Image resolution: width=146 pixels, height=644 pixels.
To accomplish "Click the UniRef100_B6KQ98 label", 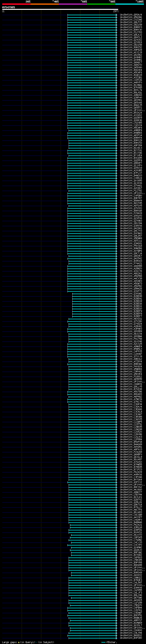I will tap(131, 565).
